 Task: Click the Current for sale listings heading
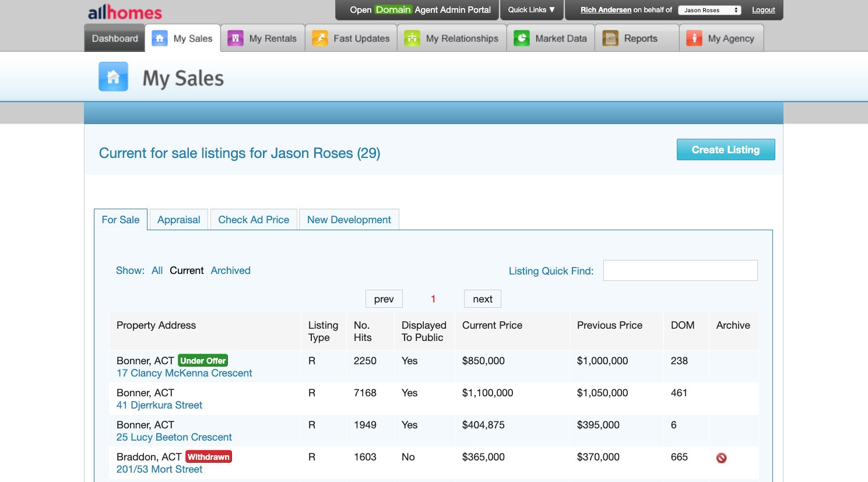(240, 153)
